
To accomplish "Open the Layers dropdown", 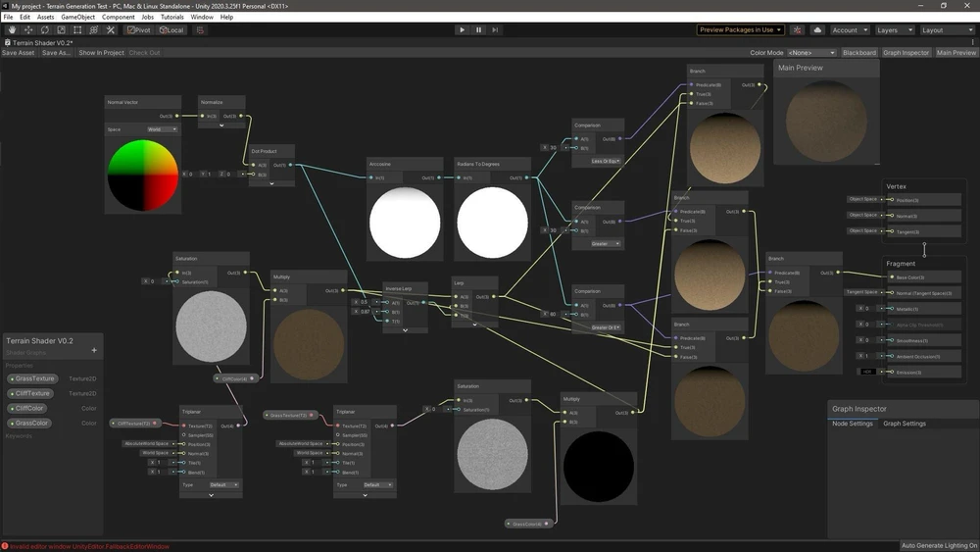I will [894, 30].
